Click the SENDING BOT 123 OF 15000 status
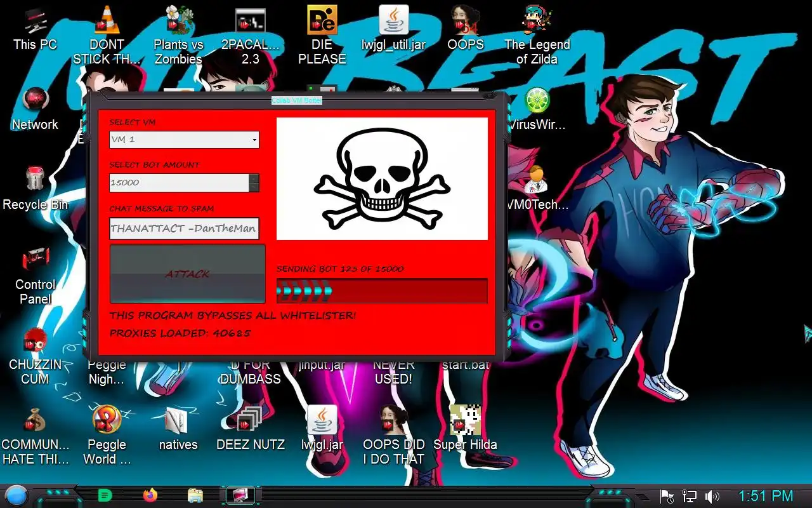Screen dimensions: 812x508 [340, 269]
